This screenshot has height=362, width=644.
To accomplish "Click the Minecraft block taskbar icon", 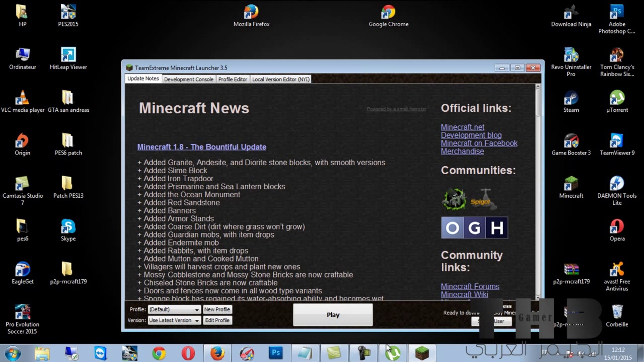I will (422, 353).
